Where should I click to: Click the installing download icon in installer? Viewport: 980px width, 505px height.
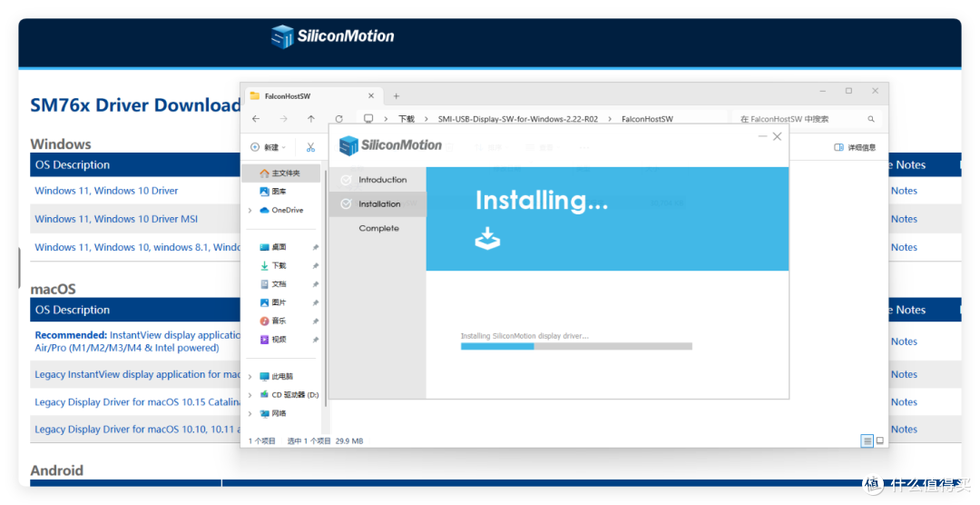coord(487,238)
